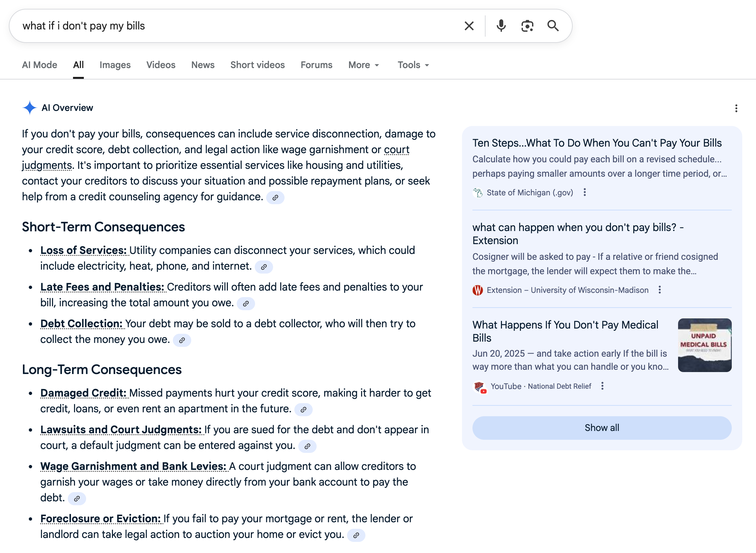The height and width of the screenshot is (553, 756).
Task: Open Google Lens image search icon
Action: coord(527,26)
